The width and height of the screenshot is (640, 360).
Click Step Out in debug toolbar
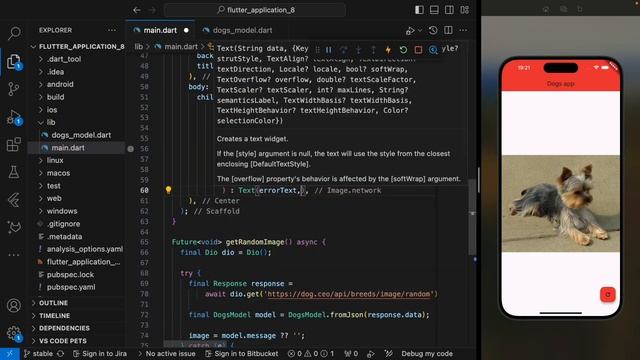[373, 50]
